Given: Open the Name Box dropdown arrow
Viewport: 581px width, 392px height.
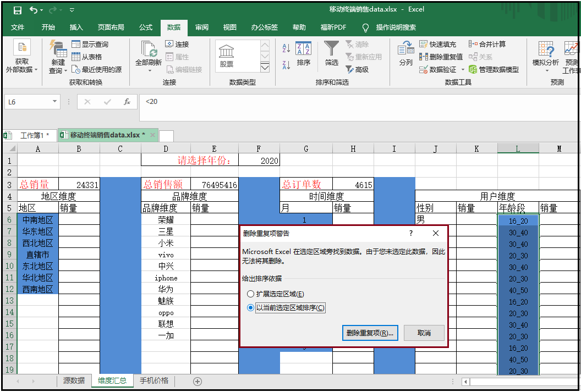Looking at the screenshot, I should tap(54, 102).
